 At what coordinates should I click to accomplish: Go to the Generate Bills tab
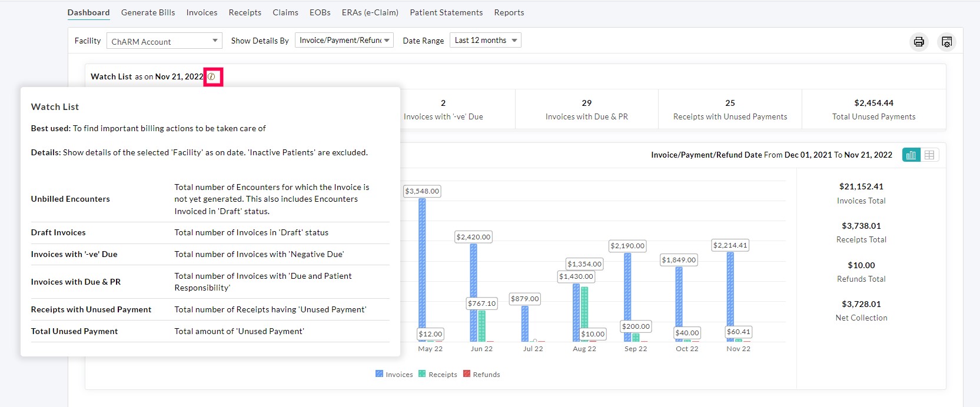(148, 12)
